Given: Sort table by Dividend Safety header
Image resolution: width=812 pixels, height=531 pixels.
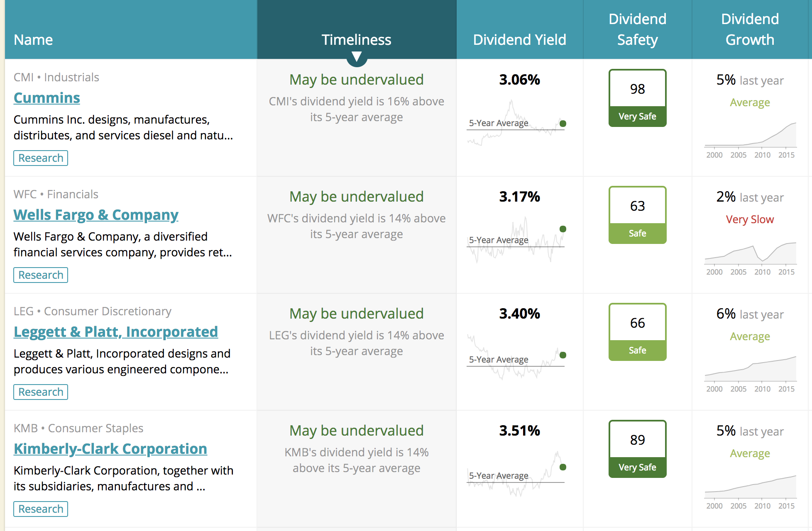Looking at the screenshot, I should point(637,29).
